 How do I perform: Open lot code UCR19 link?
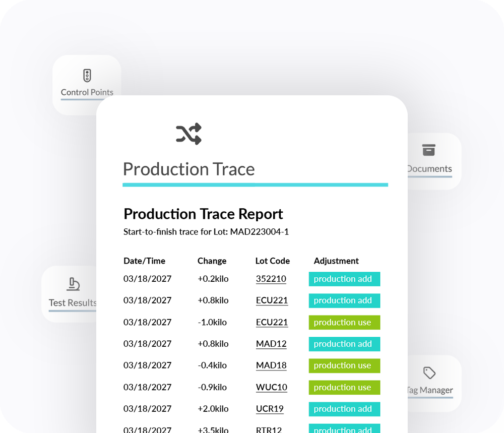point(270,409)
